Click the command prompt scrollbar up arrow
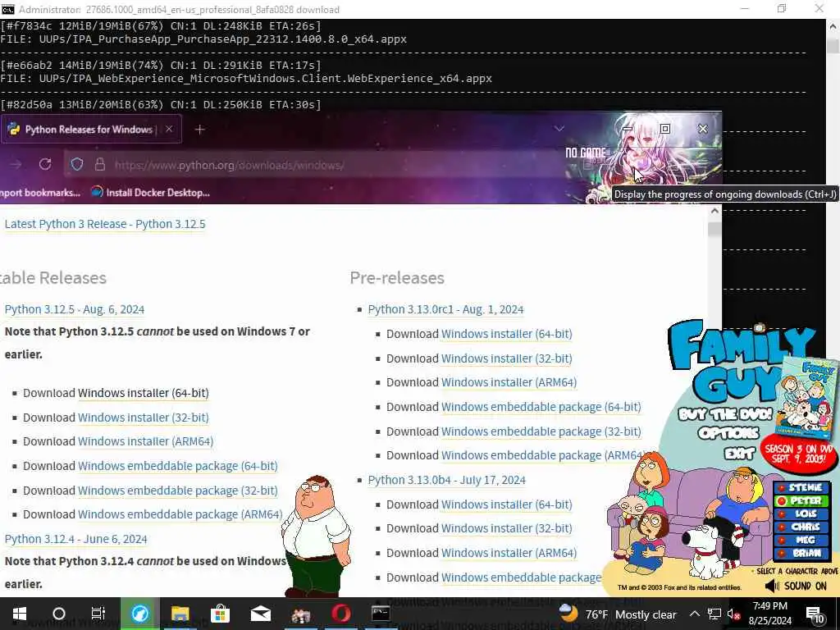 pyautogui.click(x=833, y=25)
